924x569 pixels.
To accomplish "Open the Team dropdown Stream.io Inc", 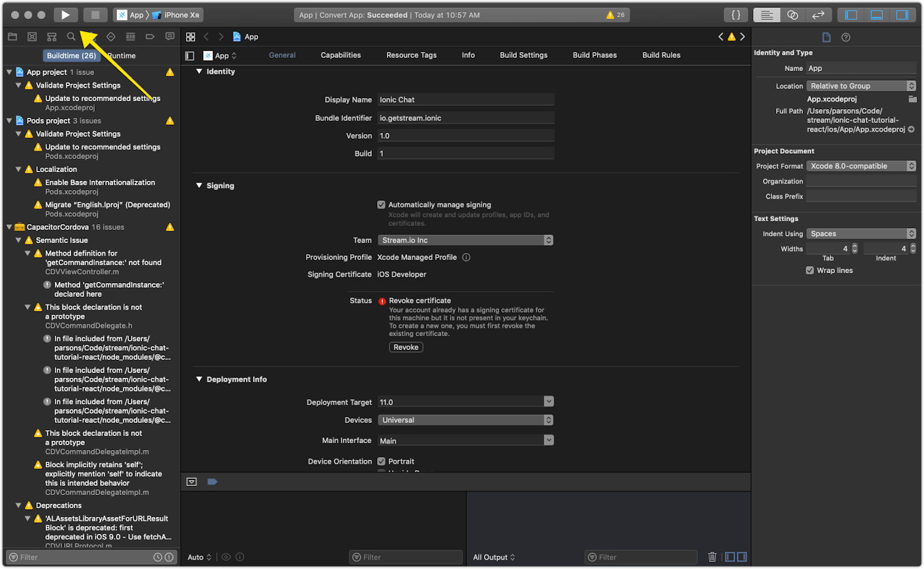I will pos(465,240).
